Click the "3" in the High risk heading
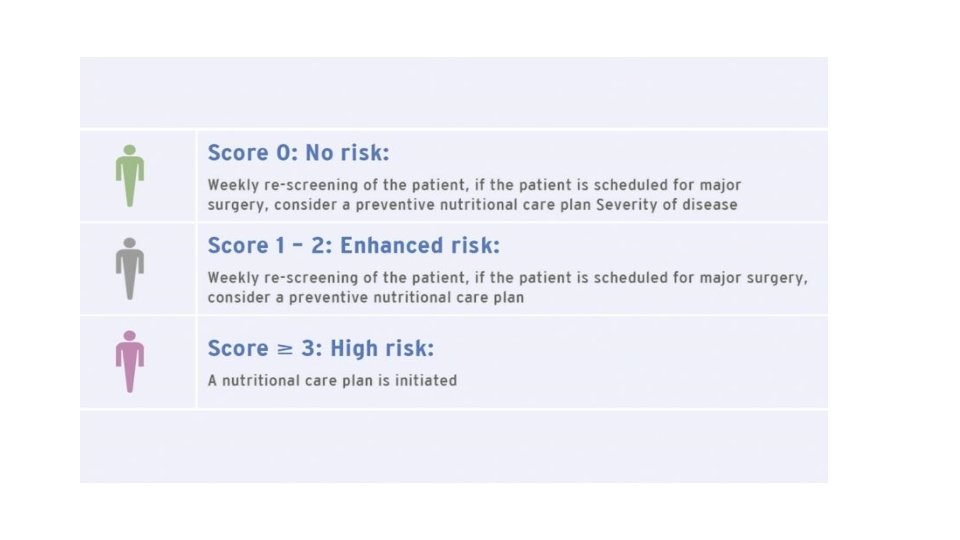 point(311,349)
